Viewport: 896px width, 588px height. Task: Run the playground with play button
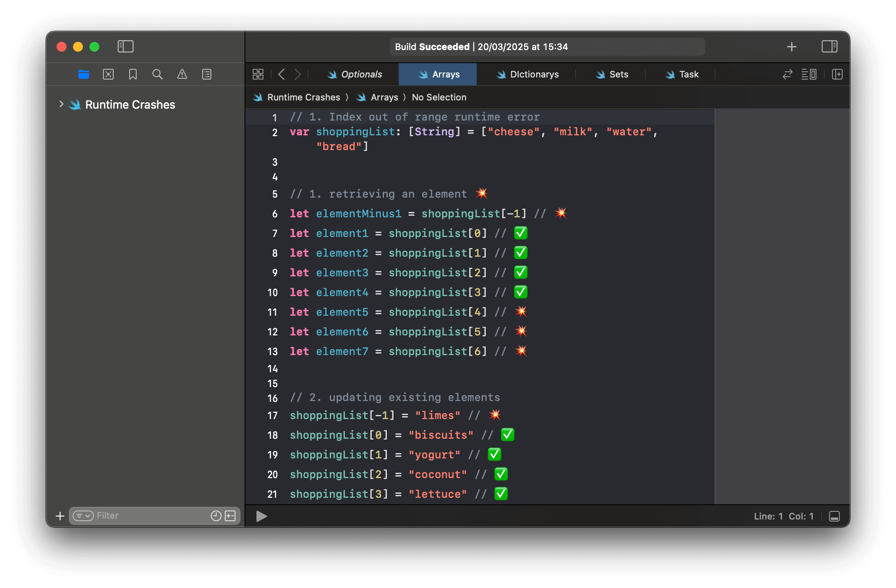[261, 516]
